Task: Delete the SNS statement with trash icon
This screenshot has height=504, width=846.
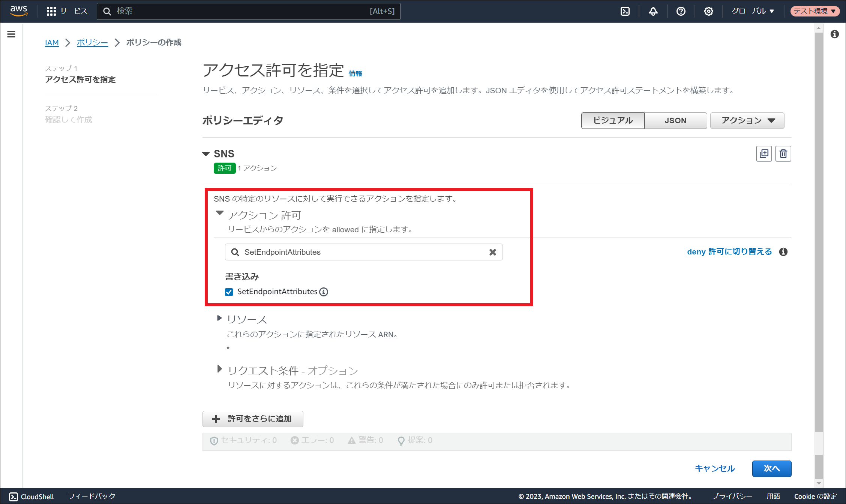Action: click(x=783, y=154)
